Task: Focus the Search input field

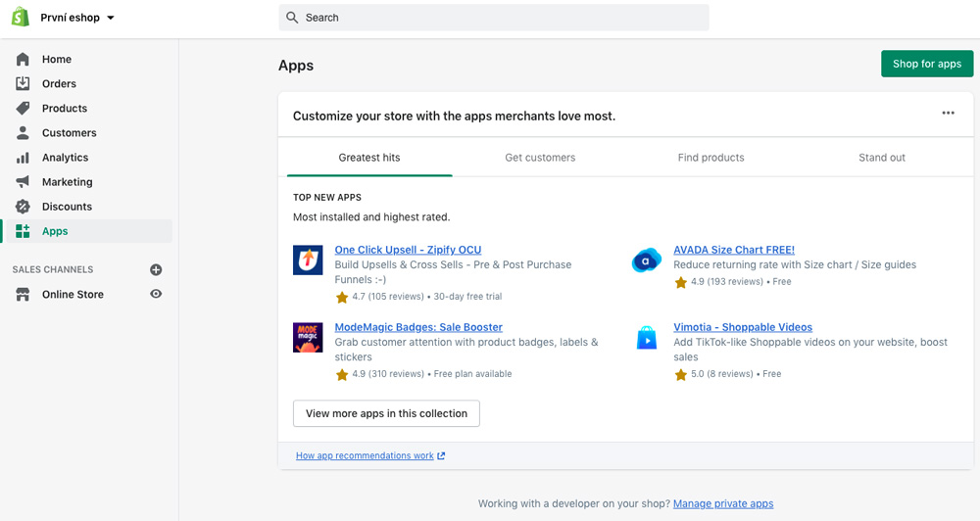Action: (494, 18)
